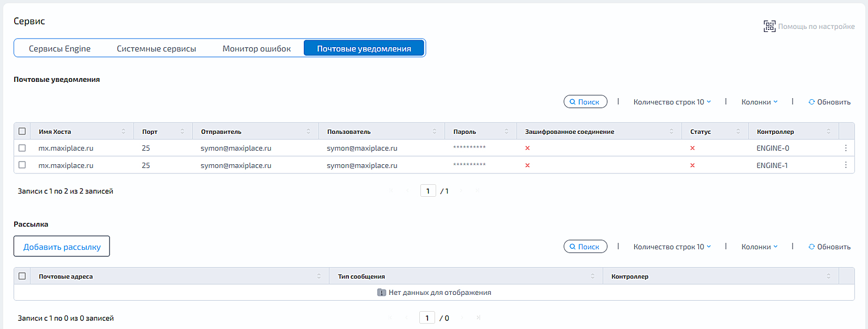Expand Количество строк 10 above Почтовые уведомления table
Screen dimensions: 868x329
tap(672, 102)
